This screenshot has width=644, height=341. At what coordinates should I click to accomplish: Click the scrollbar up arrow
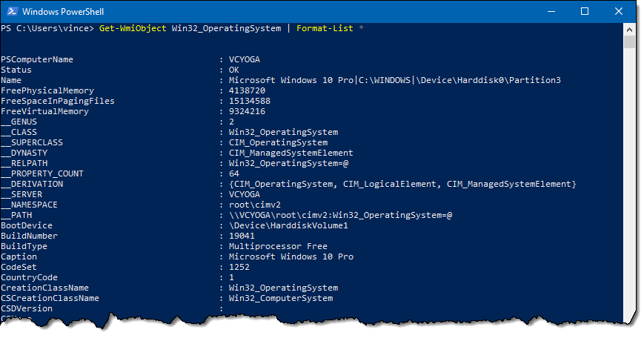click(629, 30)
